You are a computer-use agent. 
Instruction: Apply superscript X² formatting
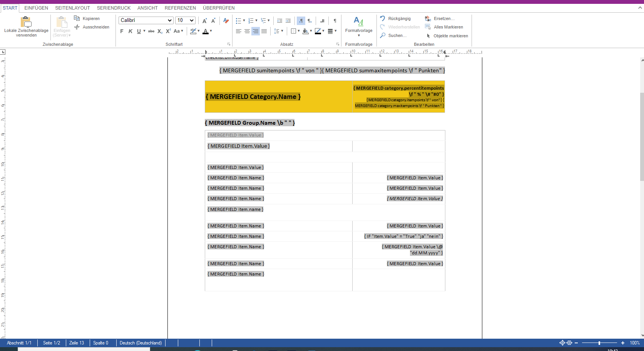168,31
